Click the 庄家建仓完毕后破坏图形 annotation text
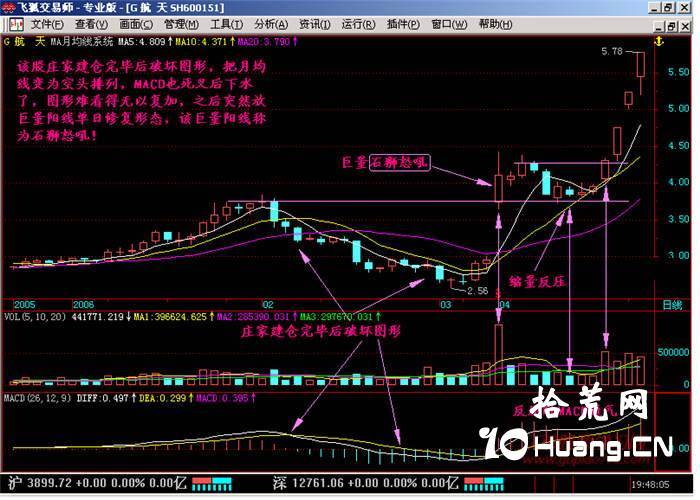Image resolution: width=700 pixels, height=500 pixels. coord(321,331)
